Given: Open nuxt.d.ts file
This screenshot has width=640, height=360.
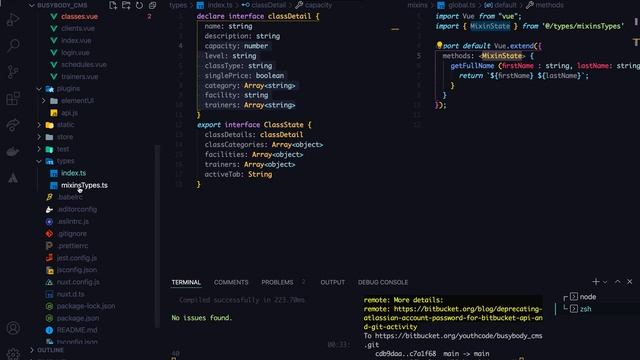Looking at the screenshot, I should [70, 294].
